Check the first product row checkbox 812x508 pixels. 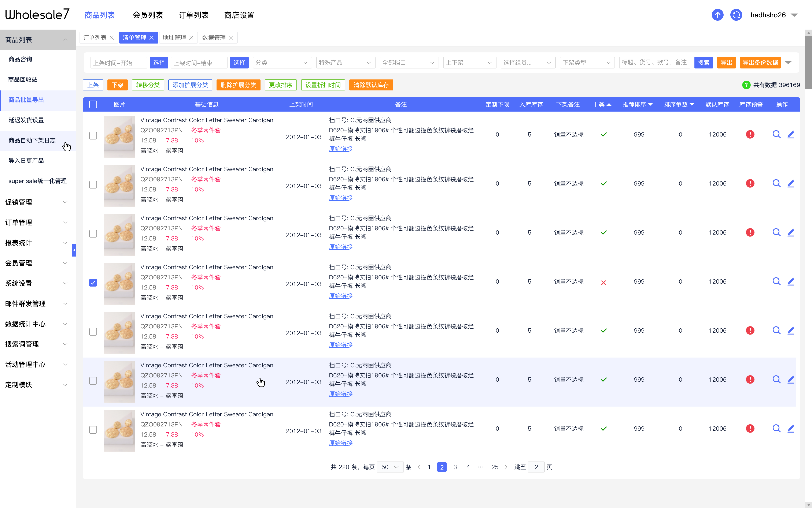click(x=93, y=136)
